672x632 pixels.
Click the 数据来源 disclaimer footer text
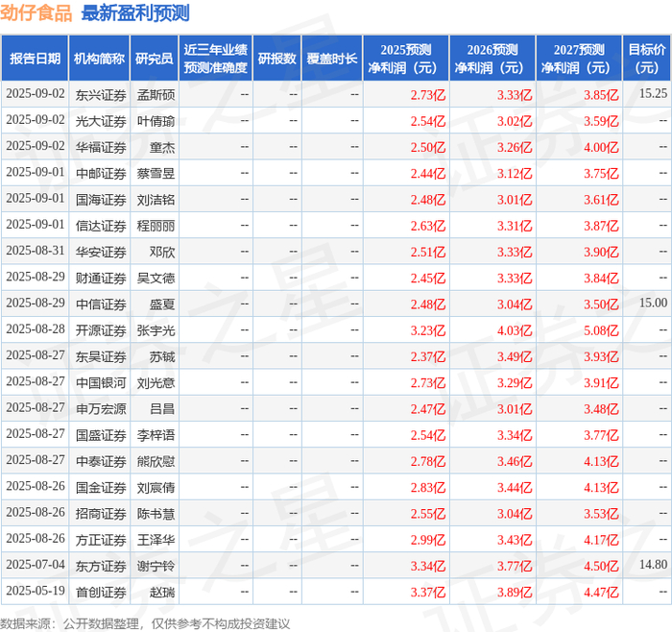(x=145, y=623)
